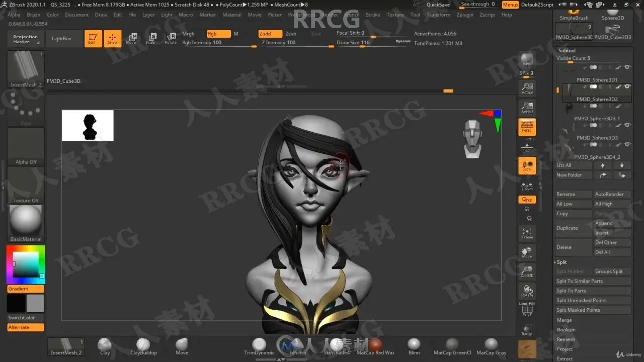Click the Split To Parts button
Viewport: 644px width, 362px height.
tap(593, 291)
